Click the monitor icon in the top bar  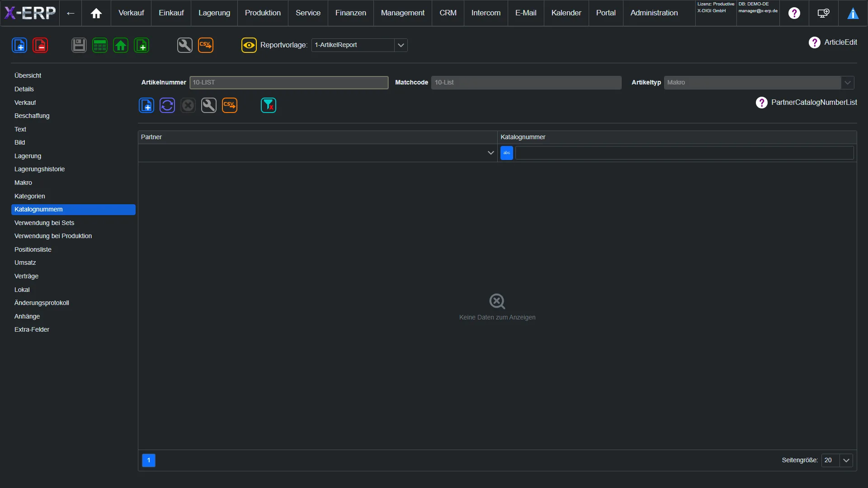pos(824,13)
